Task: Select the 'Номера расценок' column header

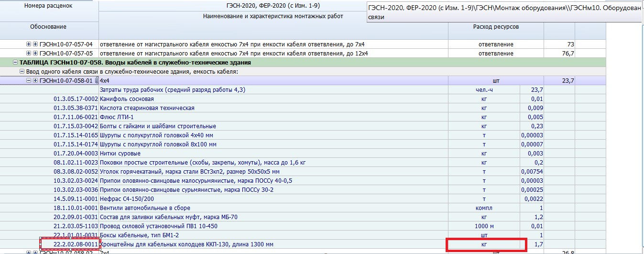Action: 48,6
